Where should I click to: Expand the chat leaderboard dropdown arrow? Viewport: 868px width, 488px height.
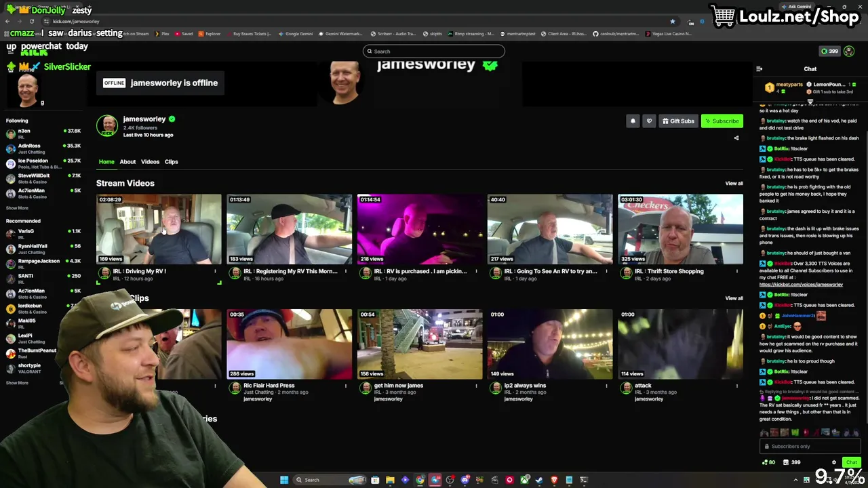(810, 102)
